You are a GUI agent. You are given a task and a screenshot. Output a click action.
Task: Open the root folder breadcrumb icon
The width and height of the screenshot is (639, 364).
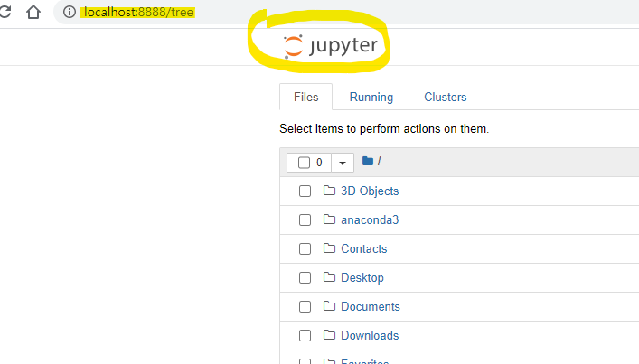coord(368,161)
